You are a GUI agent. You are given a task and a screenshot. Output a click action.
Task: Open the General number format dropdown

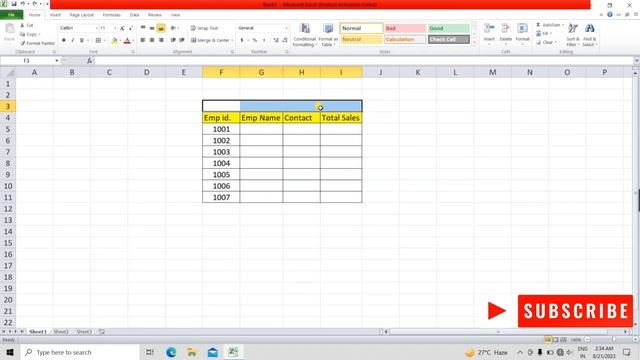pyautogui.click(x=286, y=28)
